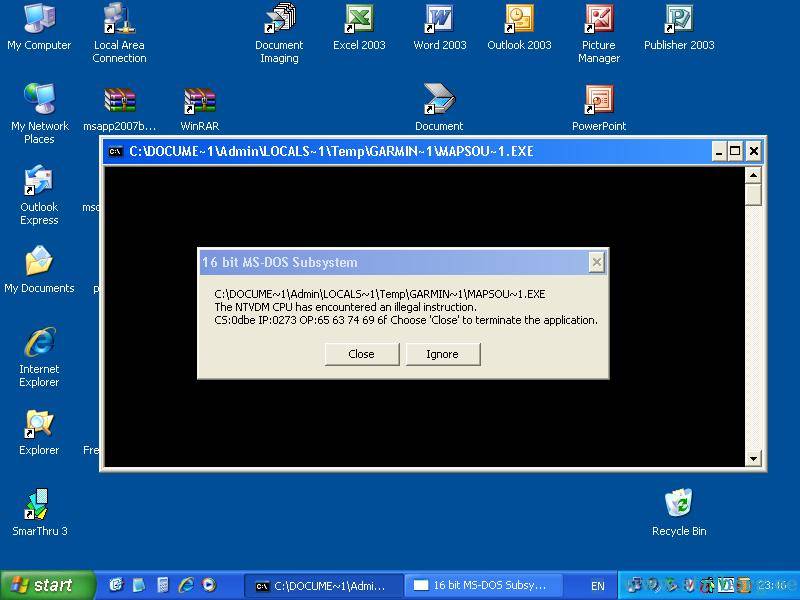Select the Outlook 2003 shortcut

pos(519,28)
